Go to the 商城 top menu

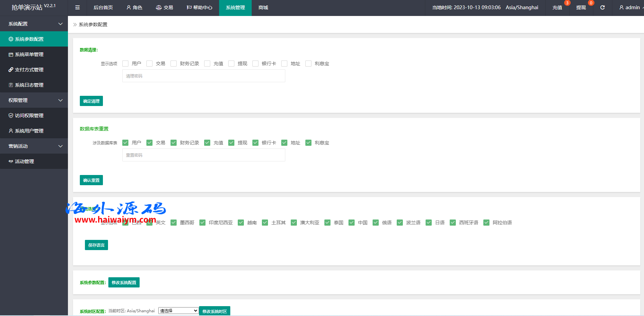tap(263, 7)
